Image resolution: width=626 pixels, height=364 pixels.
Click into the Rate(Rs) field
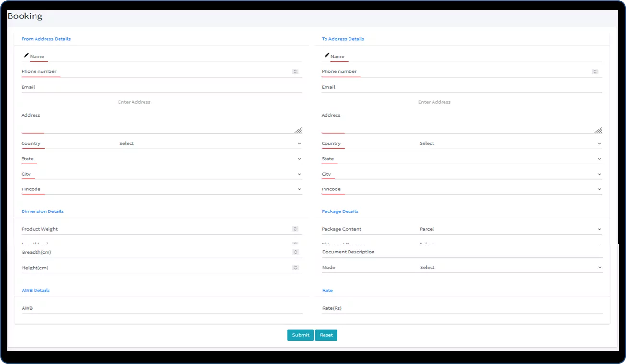(x=462, y=308)
